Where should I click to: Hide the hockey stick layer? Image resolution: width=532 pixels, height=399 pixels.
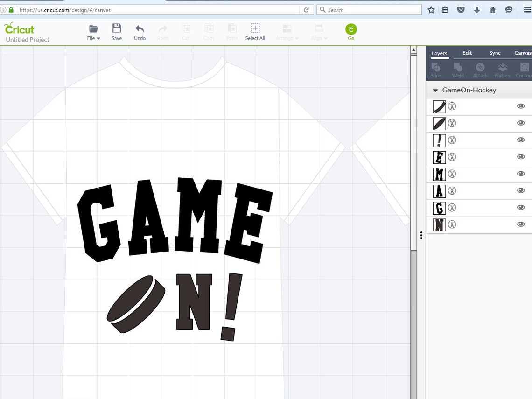(521, 106)
